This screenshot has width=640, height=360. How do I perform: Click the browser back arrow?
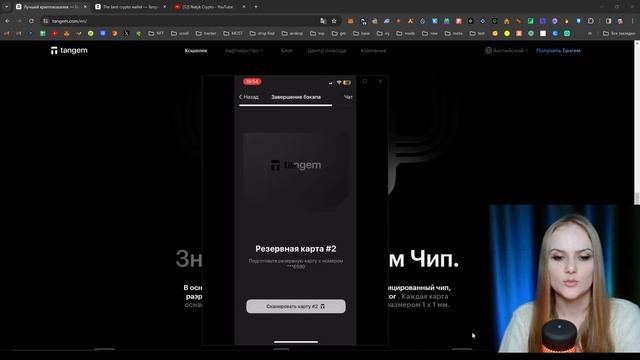(x=7, y=21)
